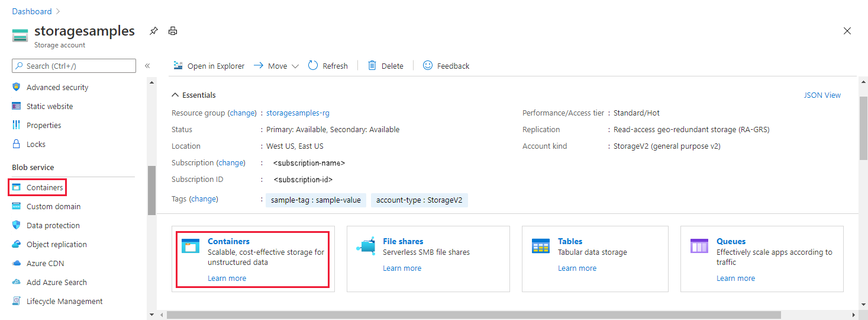Open the File shares tile title link
The height and width of the screenshot is (320, 868).
403,241
